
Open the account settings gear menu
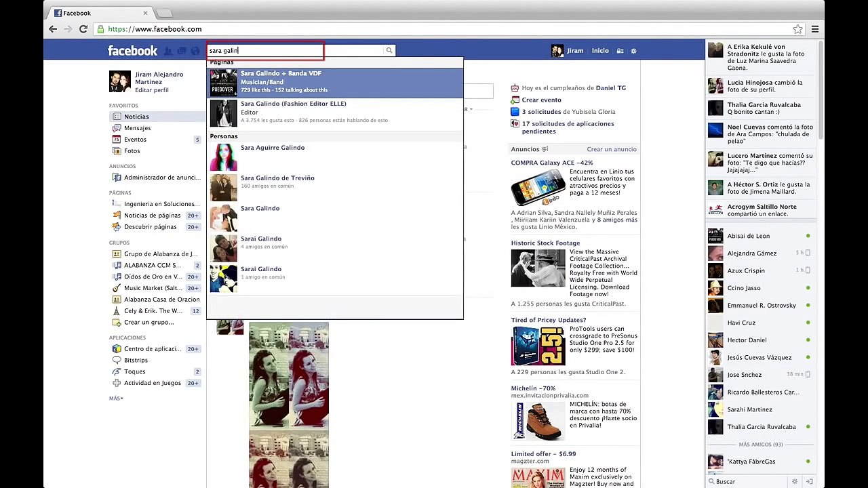click(x=634, y=51)
